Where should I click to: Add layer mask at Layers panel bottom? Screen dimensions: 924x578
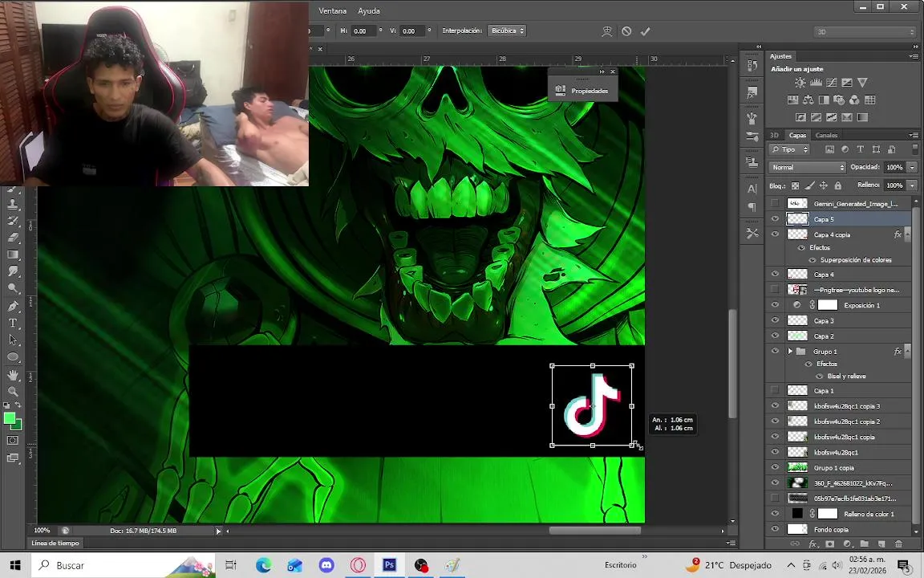tap(829, 543)
